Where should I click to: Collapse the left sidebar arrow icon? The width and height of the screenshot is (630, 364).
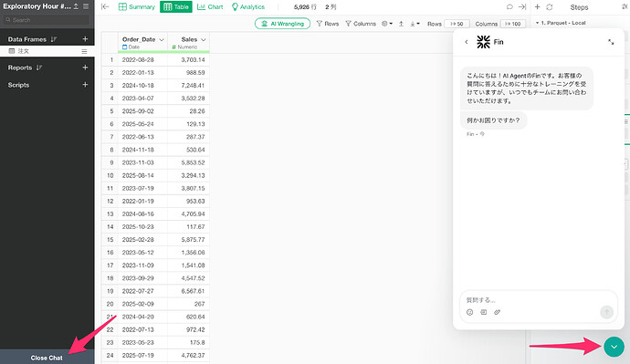(x=105, y=6)
